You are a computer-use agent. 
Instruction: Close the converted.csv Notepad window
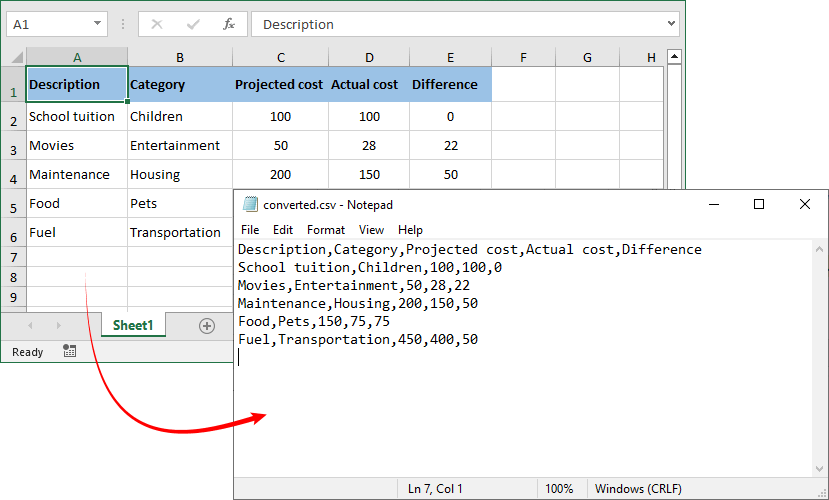click(x=805, y=204)
